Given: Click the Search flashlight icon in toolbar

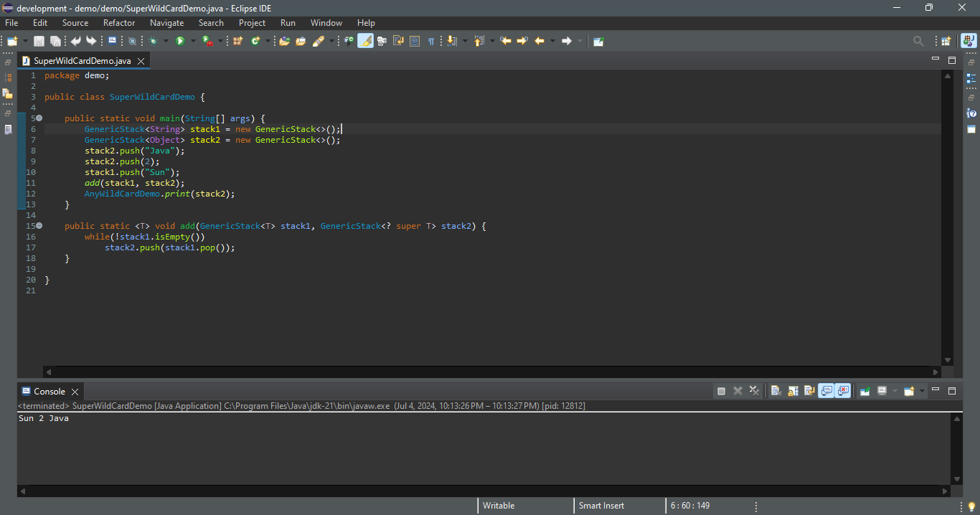Looking at the screenshot, I should (x=319, y=41).
